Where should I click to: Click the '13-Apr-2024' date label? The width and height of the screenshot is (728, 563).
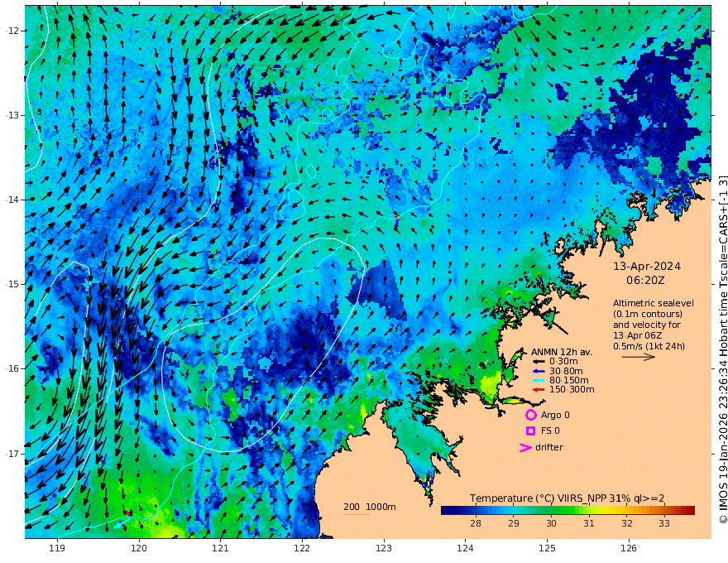(x=647, y=267)
